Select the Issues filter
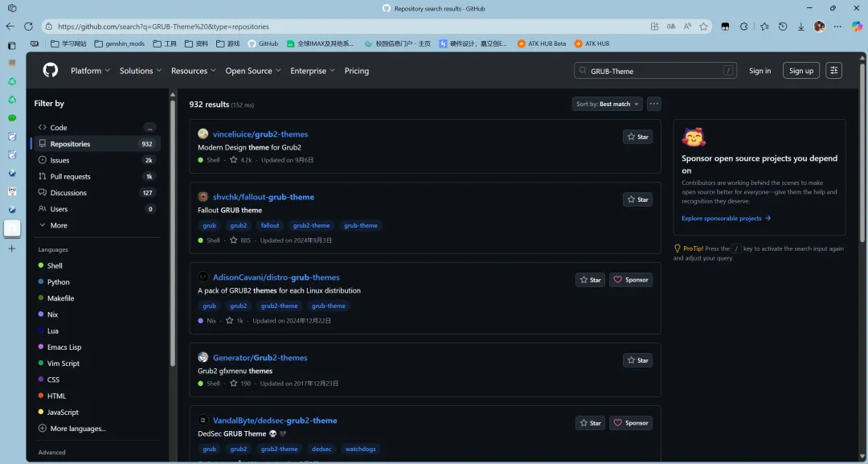This screenshot has width=868, height=464. coord(97,160)
